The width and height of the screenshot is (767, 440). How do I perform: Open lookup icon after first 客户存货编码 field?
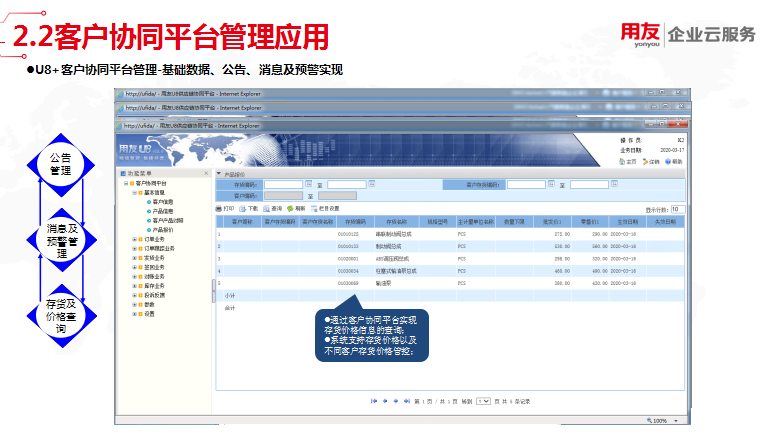(551, 184)
